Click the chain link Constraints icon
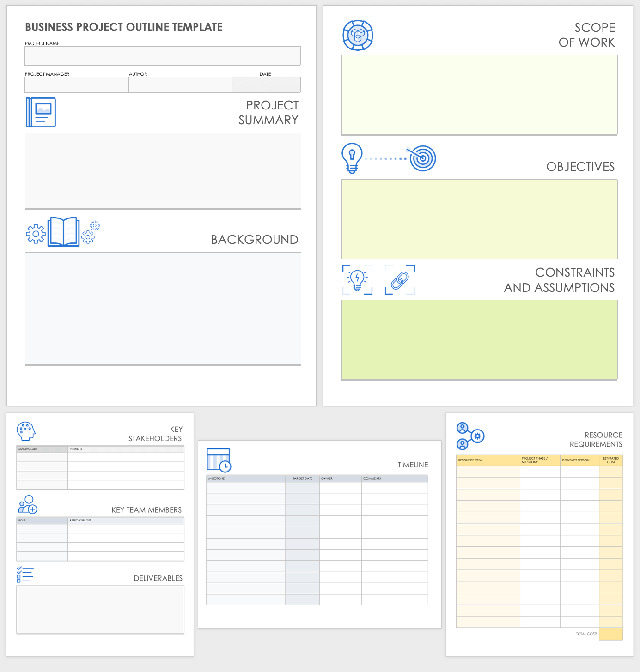 [x=400, y=280]
